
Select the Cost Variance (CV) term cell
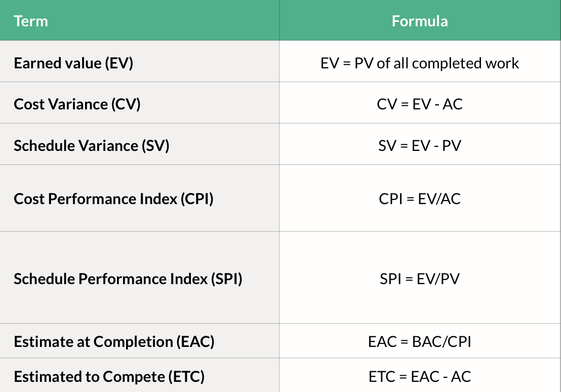77,104
